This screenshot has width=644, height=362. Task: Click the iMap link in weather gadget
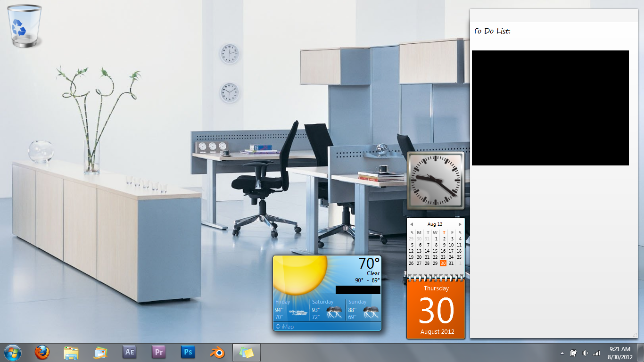pyautogui.click(x=285, y=327)
